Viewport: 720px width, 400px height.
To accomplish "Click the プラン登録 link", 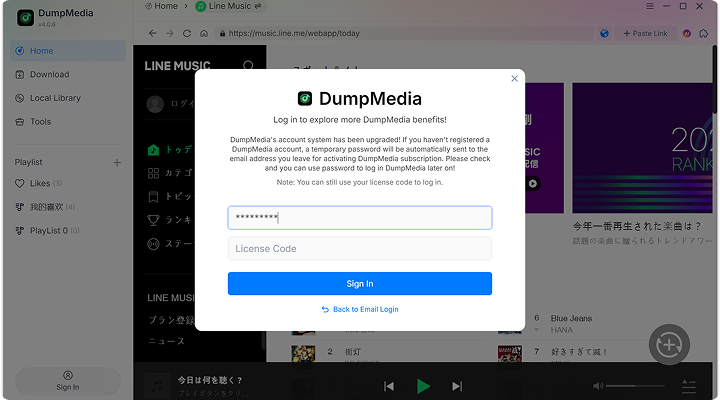I will pos(172,320).
